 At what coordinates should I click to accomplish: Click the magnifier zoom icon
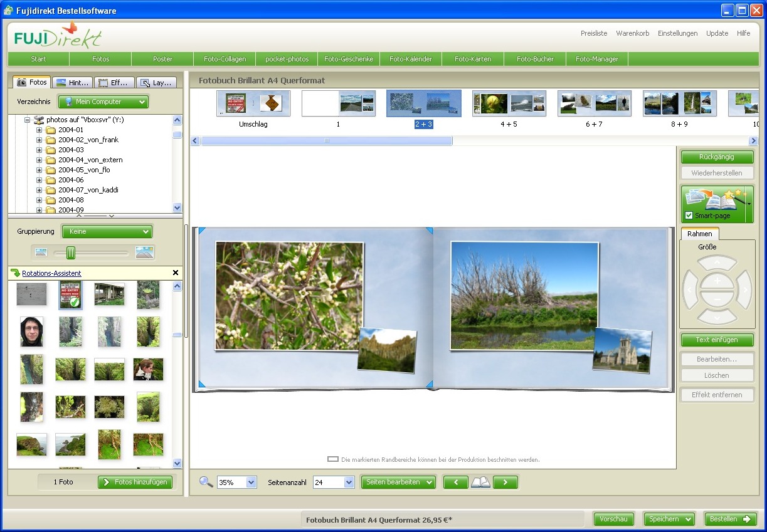coord(206,482)
